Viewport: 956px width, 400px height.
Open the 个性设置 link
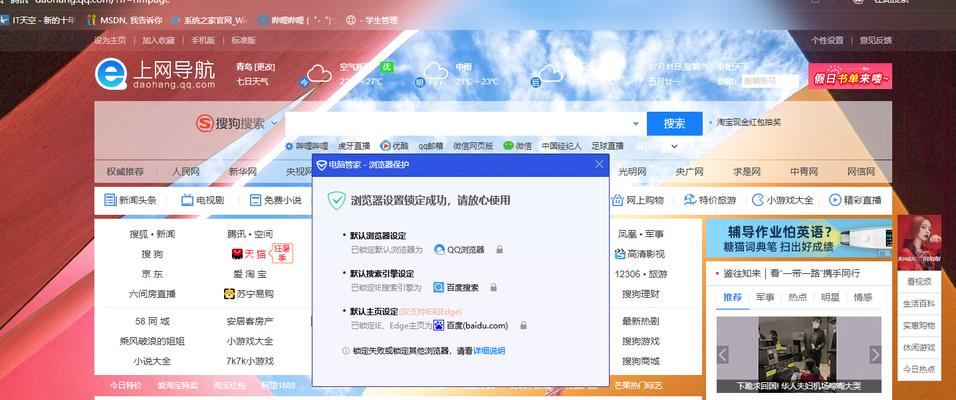coord(827,40)
